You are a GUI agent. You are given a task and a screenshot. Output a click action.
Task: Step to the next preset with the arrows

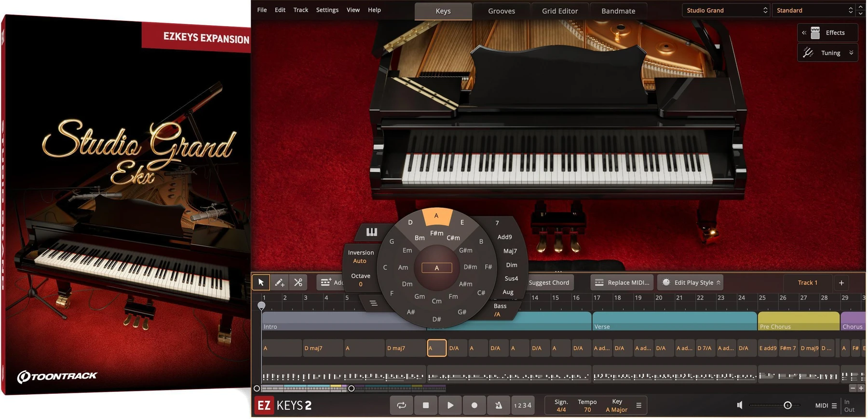coord(861,14)
